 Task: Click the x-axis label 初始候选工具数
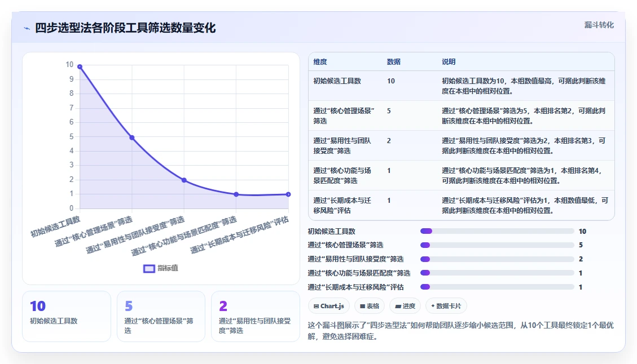click(x=55, y=227)
